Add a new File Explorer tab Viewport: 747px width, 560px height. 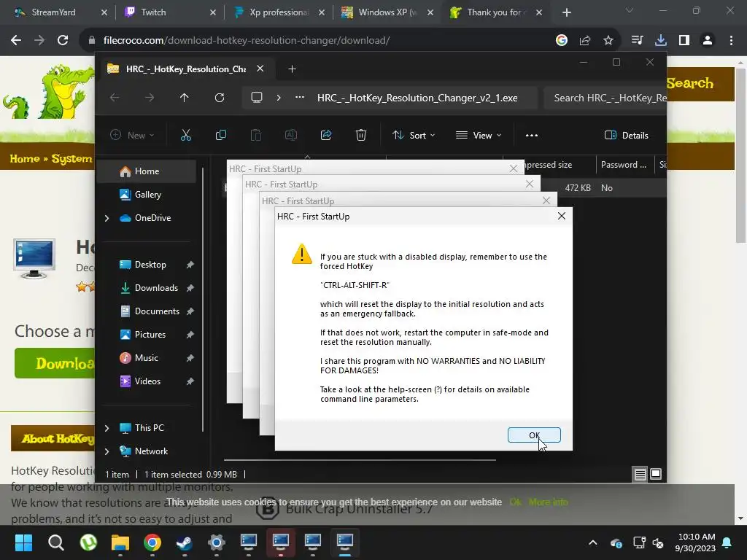292,69
